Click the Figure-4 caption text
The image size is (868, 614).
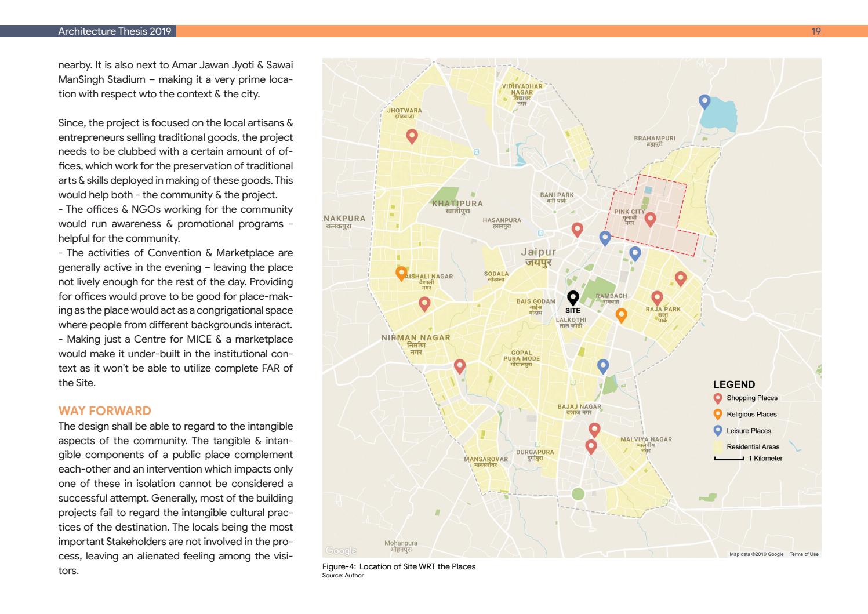[x=399, y=566]
